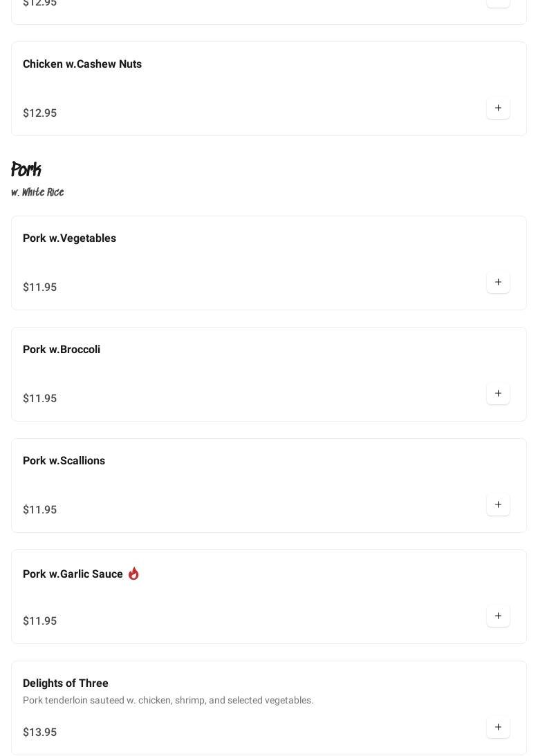Click the 'w. White Rice' subtitle
538x756 pixels.
37,193
